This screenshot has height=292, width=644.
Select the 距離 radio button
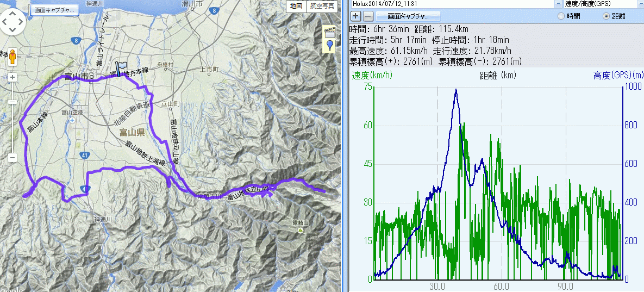pos(607,16)
